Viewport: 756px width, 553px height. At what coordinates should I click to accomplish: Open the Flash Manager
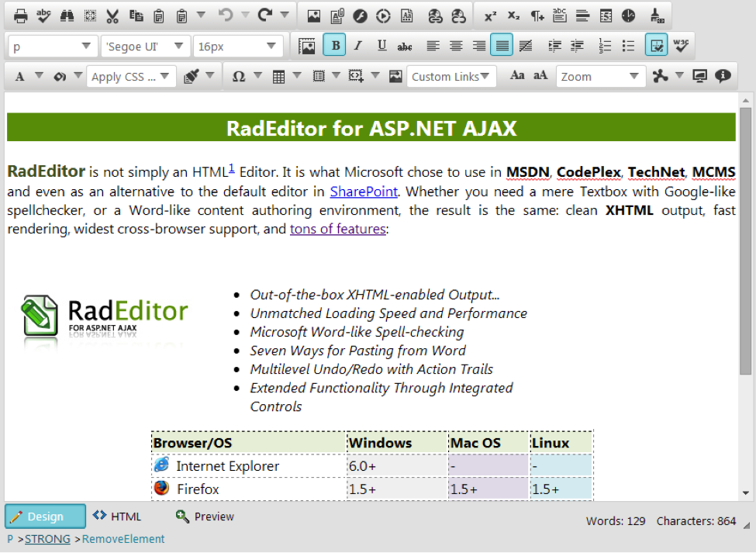coord(360,16)
